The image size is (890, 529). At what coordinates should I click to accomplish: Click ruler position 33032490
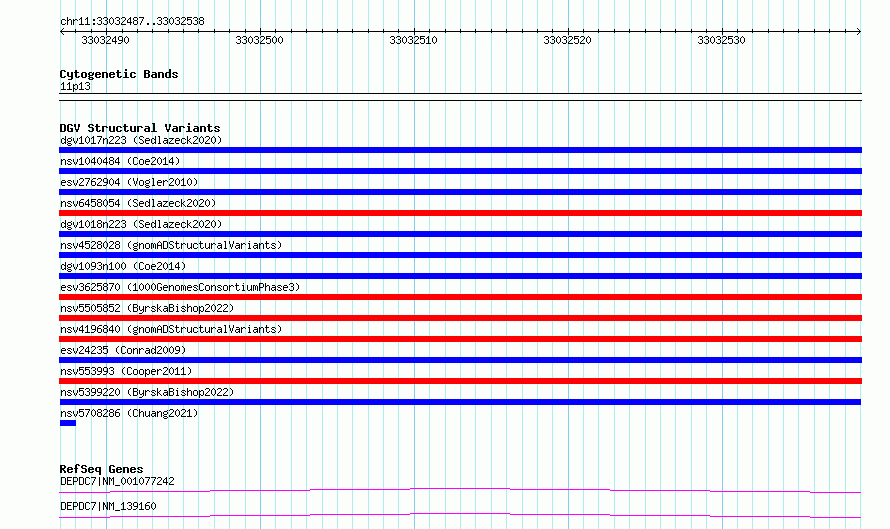click(x=106, y=40)
